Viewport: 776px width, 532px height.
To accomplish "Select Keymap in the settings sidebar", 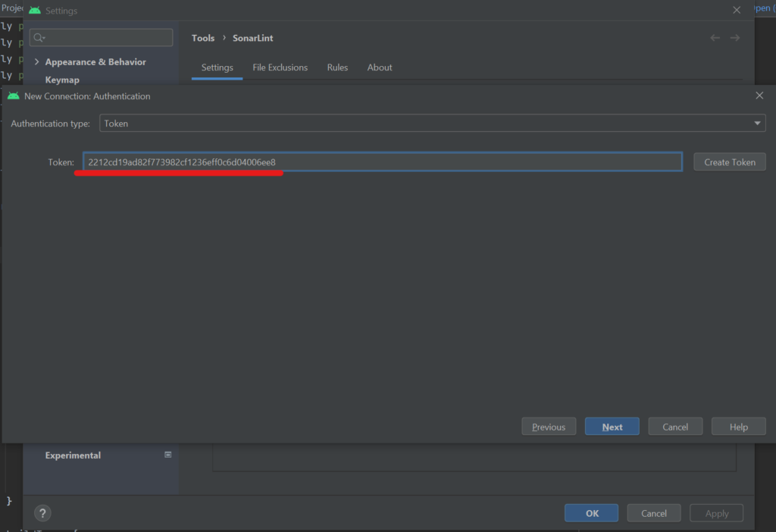I will click(62, 80).
